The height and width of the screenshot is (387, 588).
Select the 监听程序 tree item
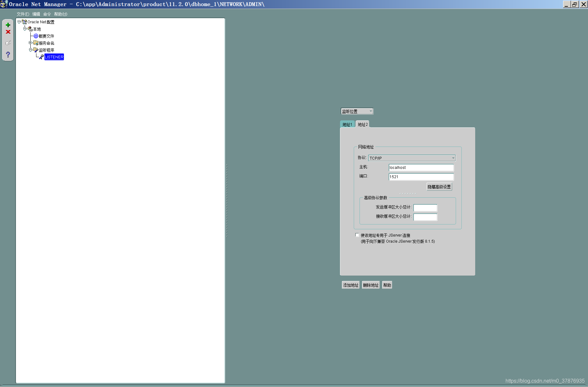coord(47,50)
